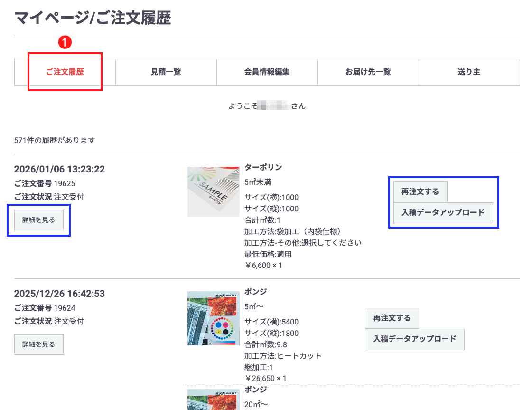Click the welcome username greeting text
Image resolution: width=532 pixels, height=410 pixels.
(267, 105)
